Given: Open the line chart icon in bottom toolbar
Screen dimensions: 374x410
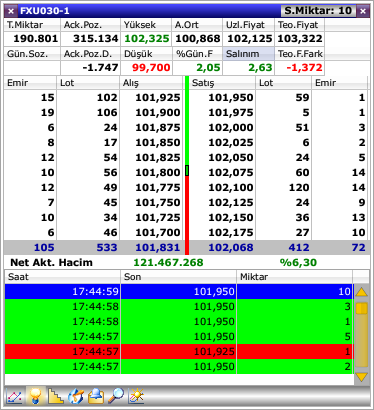Looking at the screenshot, I should tap(14, 396).
